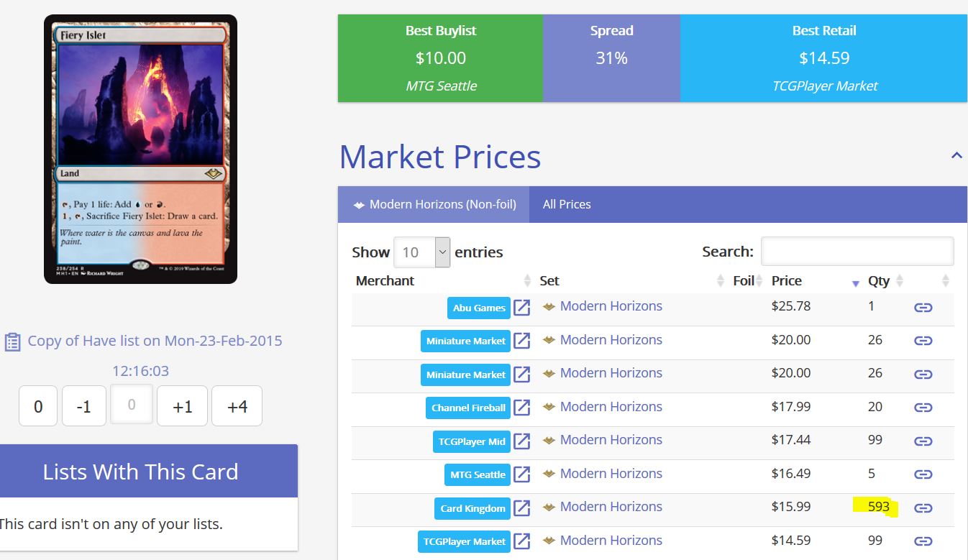Screen dimensions: 968x560
Task: Open external link icon next to Abu Games
Action: [x=522, y=308]
